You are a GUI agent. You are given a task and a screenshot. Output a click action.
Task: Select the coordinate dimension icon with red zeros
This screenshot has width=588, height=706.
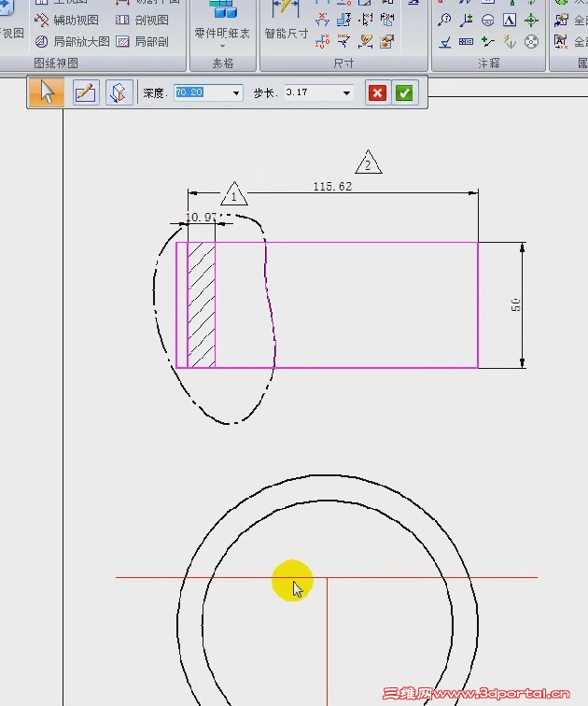pyautogui.click(x=322, y=41)
